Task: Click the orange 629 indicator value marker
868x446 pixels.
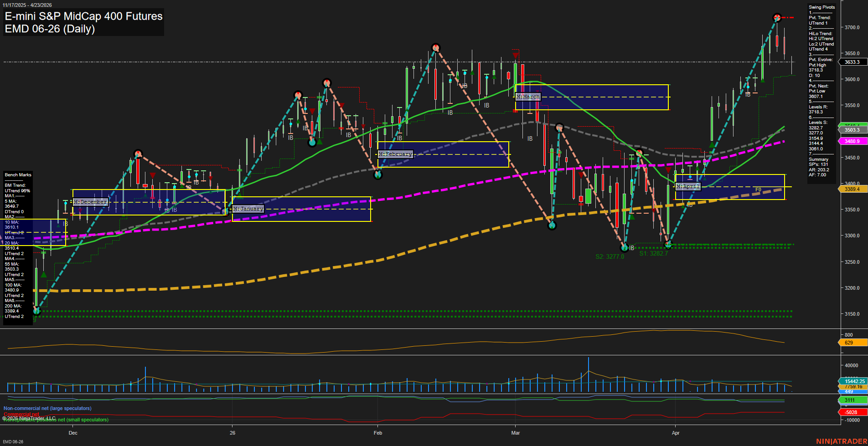Action: [x=854, y=342]
